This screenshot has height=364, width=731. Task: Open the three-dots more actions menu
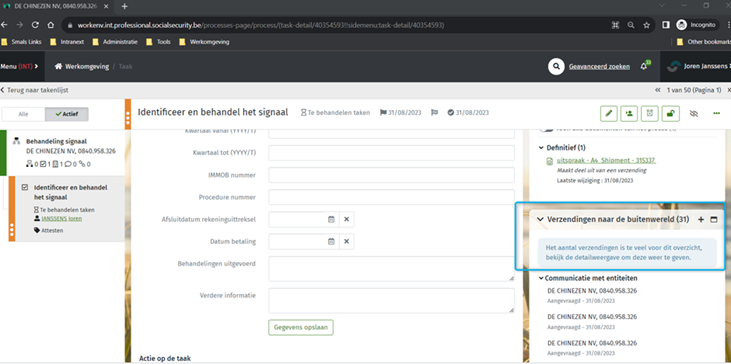click(x=717, y=113)
